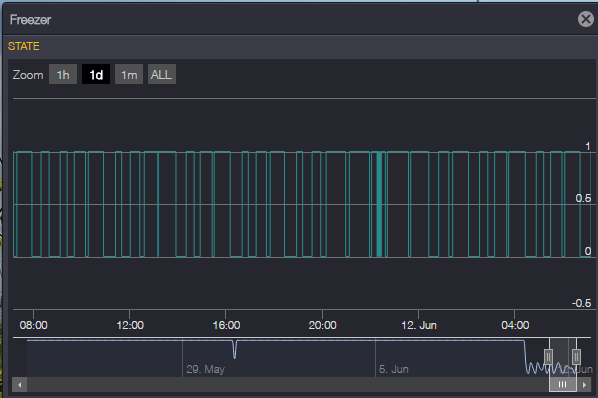Click the 12. Jun axis label
The width and height of the screenshot is (598, 398).
(x=419, y=325)
